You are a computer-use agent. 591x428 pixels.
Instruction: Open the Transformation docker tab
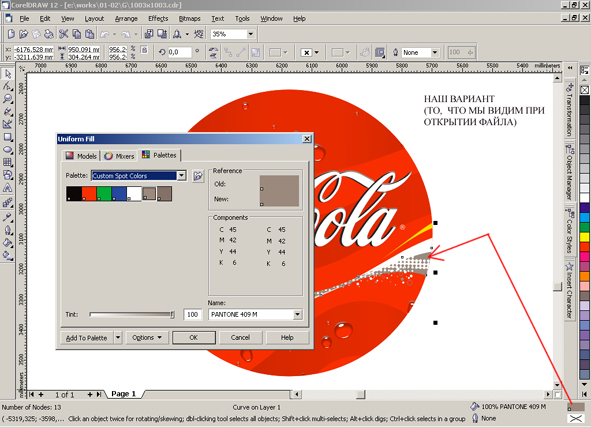click(569, 110)
